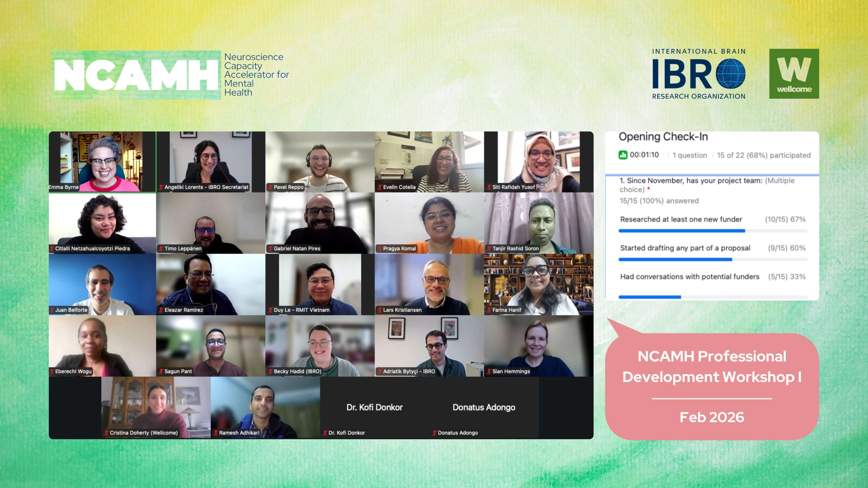Click muted mic icon beside Evelin Cotella
Screen dimensions: 868x488
click(x=379, y=187)
